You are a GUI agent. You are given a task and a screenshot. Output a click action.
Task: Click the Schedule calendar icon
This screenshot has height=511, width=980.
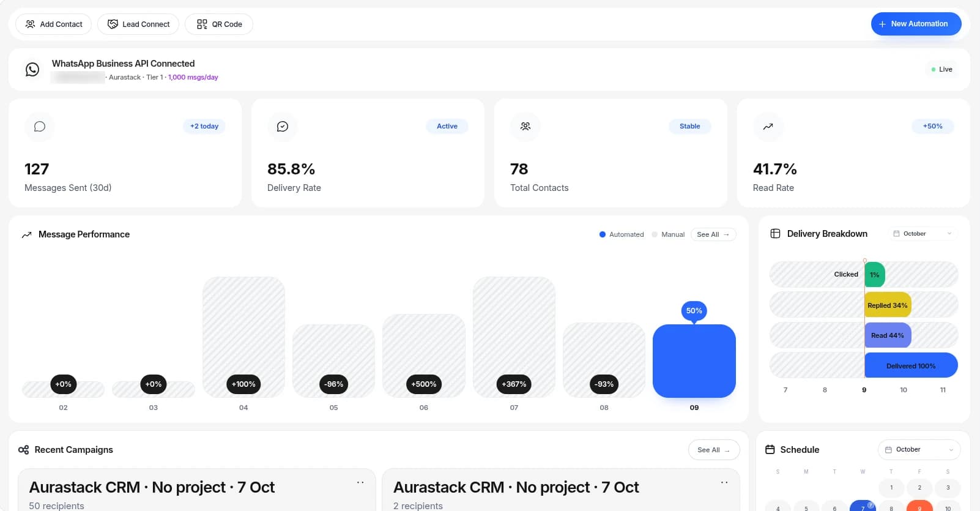[x=770, y=450]
